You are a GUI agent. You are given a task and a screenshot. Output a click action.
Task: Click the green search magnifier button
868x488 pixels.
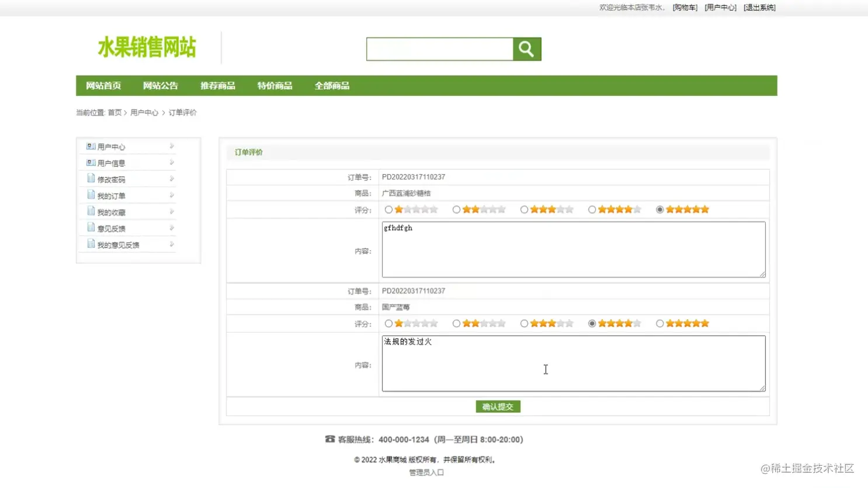click(x=527, y=49)
